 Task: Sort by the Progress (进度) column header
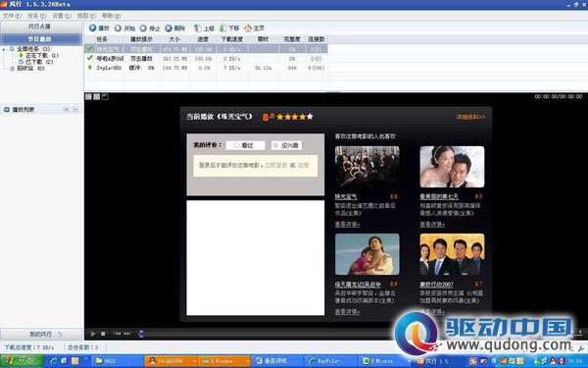[203, 39]
